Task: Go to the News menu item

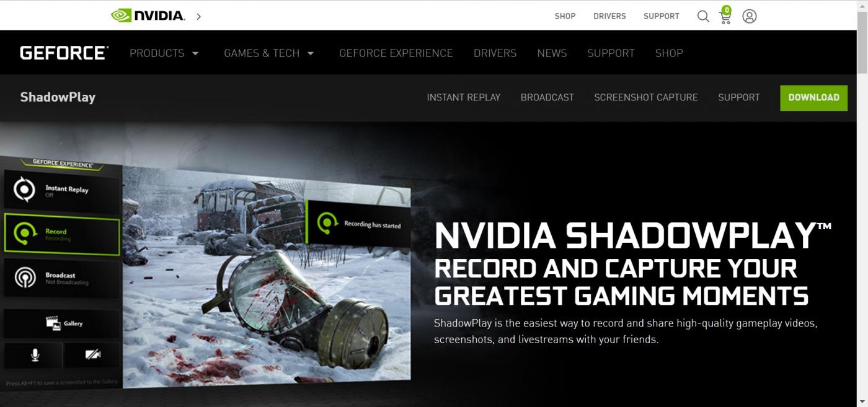Action: point(552,53)
